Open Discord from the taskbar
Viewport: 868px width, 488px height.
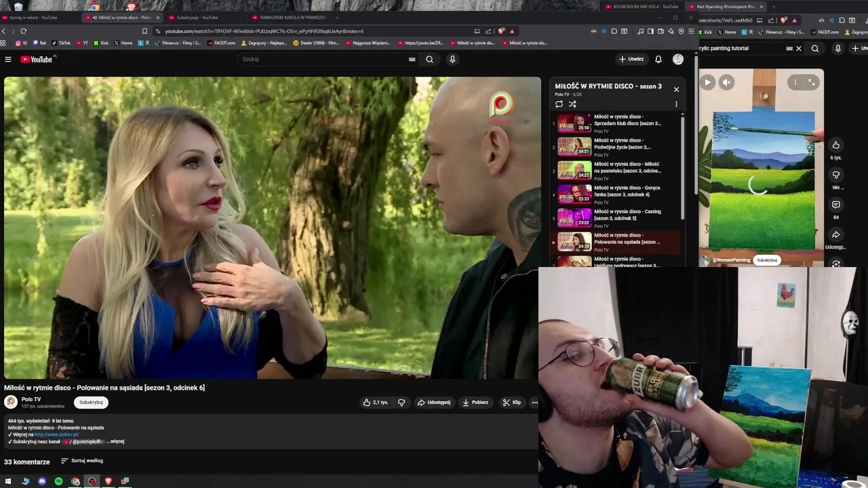[42, 481]
